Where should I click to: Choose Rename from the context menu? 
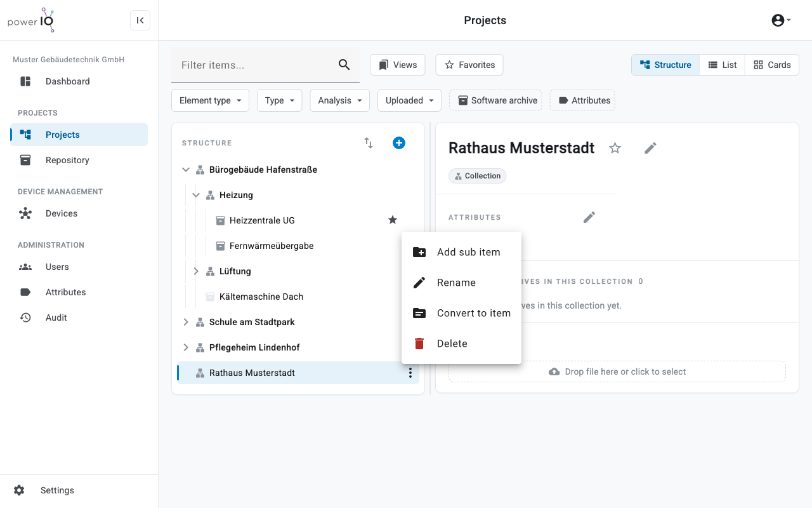pyautogui.click(x=461, y=283)
